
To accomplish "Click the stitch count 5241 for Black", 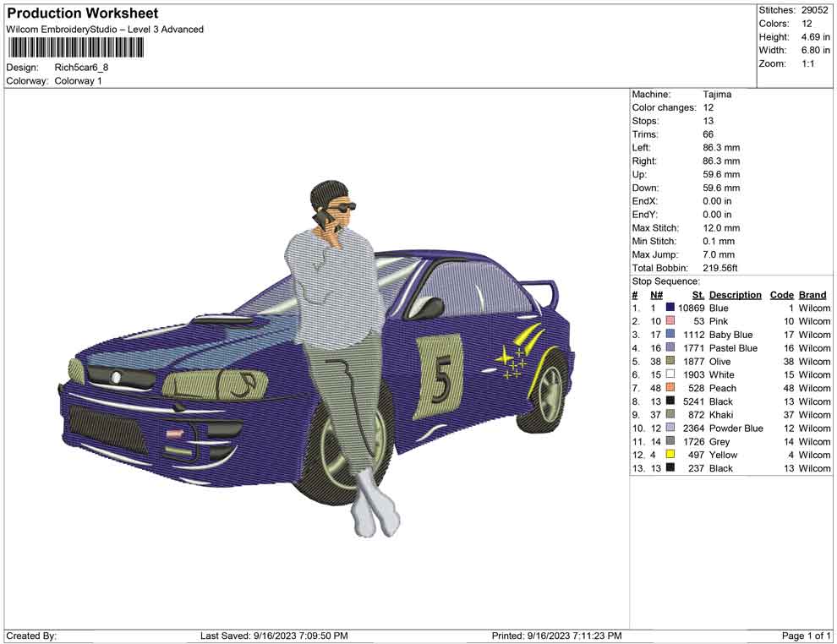I will click(693, 401).
